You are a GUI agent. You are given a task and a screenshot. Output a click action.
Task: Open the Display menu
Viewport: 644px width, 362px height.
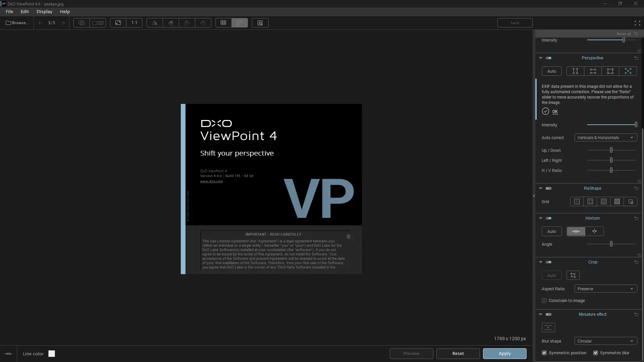coord(44,11)
